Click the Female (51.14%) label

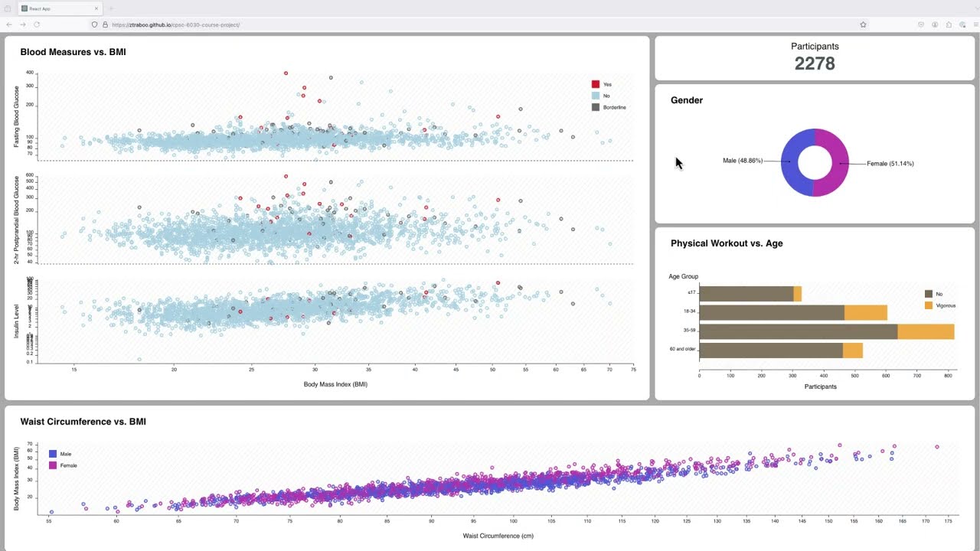click(890, 164)
